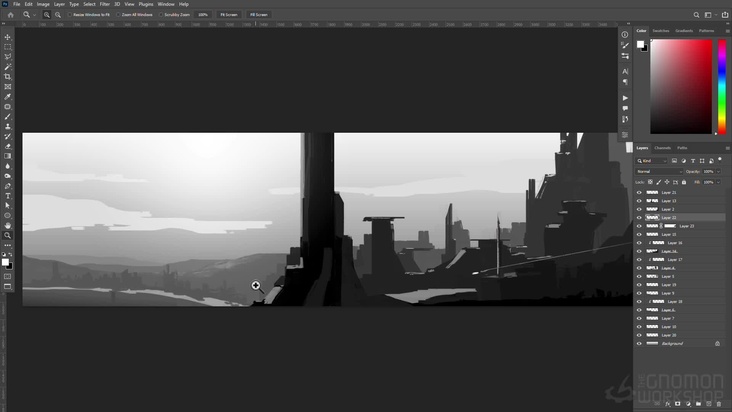The image size is (732, 412).
Task: Open the blend mode Normal dropdown
Action: pos(658,171)
